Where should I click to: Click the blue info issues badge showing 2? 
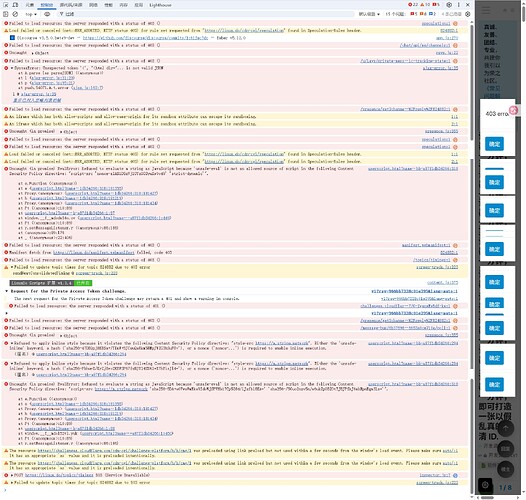[432, 14]
